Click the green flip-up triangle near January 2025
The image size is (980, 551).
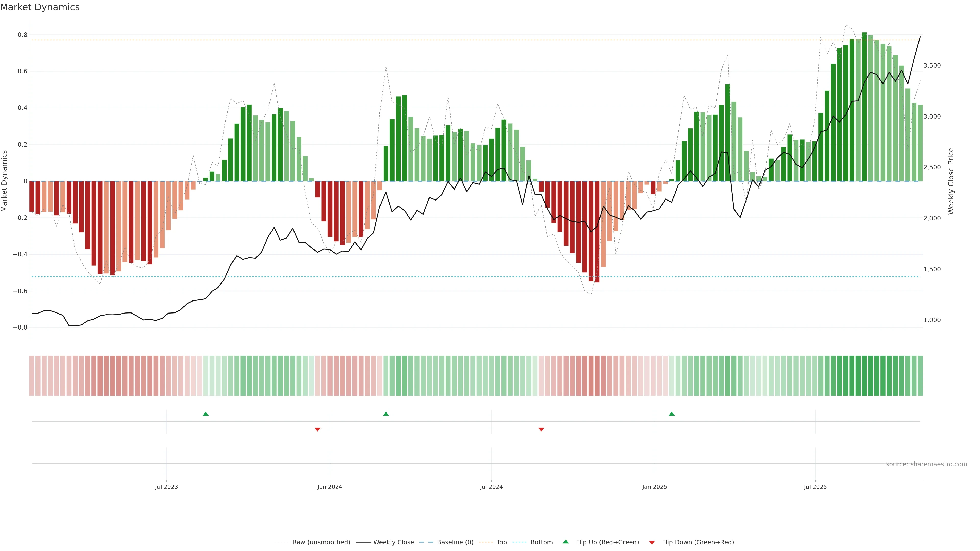671,414
